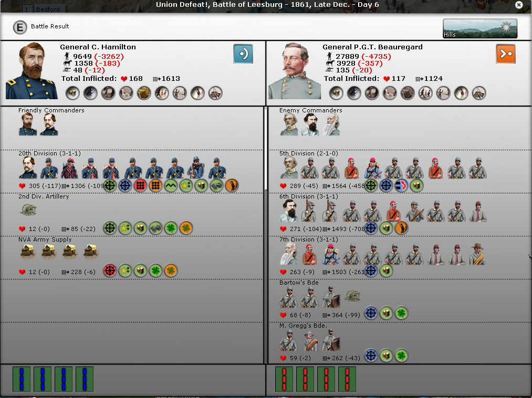532x398 pixels.
Task: Click the white-bearded enemy commander portrait
Action: point(331,124)
